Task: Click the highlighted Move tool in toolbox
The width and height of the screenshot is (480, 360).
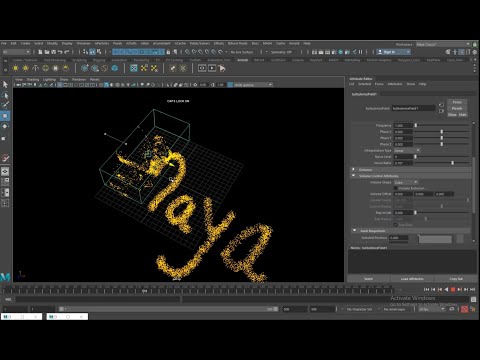Action: tap(5, 116)
